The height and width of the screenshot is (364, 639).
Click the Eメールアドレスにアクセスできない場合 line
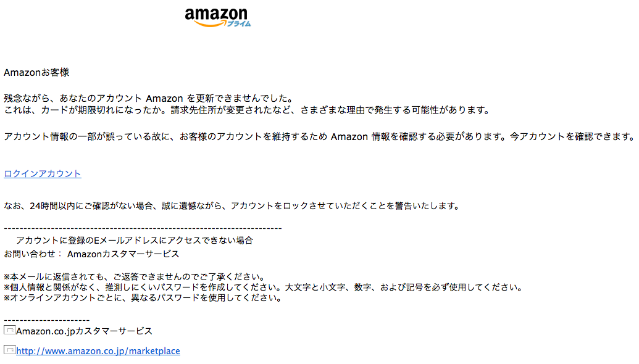point(135,240)
